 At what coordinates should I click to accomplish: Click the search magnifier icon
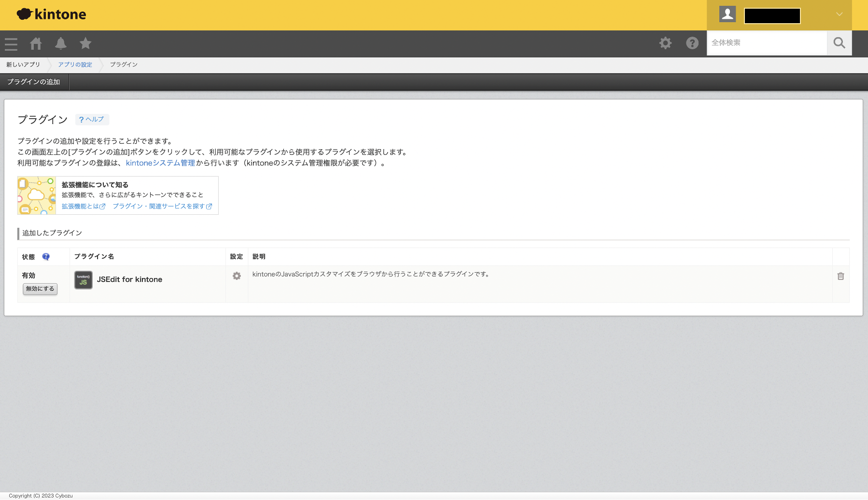point(839,43)
